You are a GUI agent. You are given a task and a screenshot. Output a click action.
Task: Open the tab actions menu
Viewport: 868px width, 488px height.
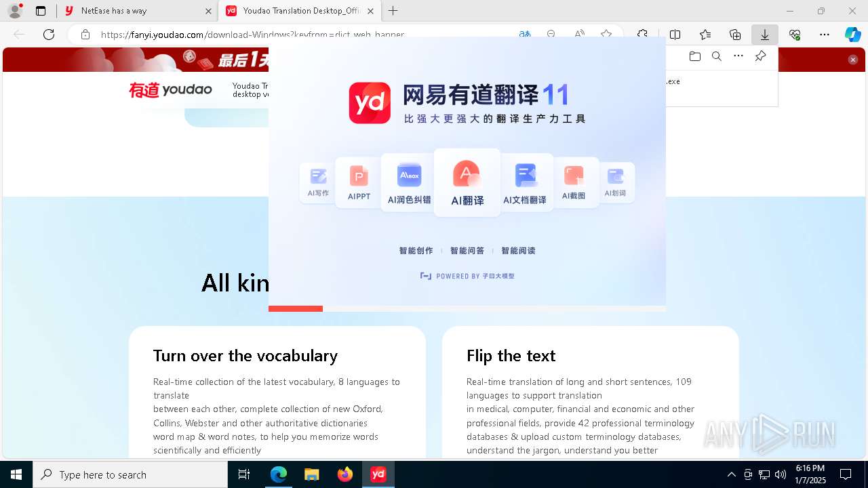click(41, 11)
